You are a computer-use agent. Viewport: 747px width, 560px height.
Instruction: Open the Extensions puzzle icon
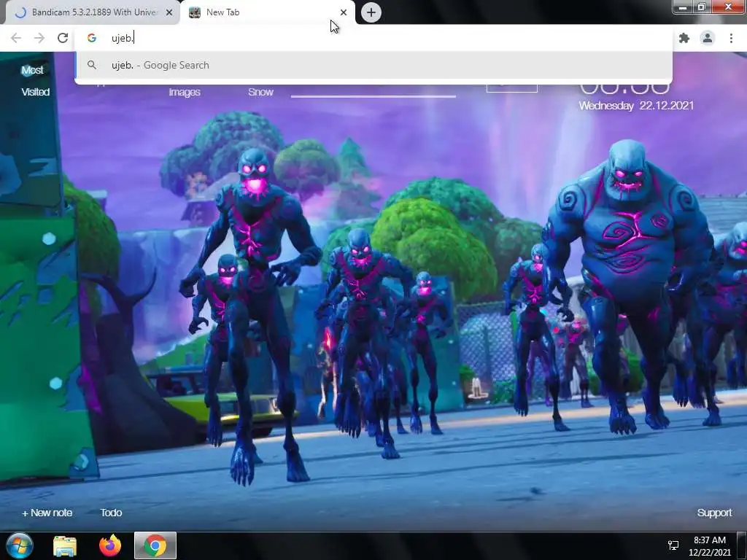click(684, 38)
